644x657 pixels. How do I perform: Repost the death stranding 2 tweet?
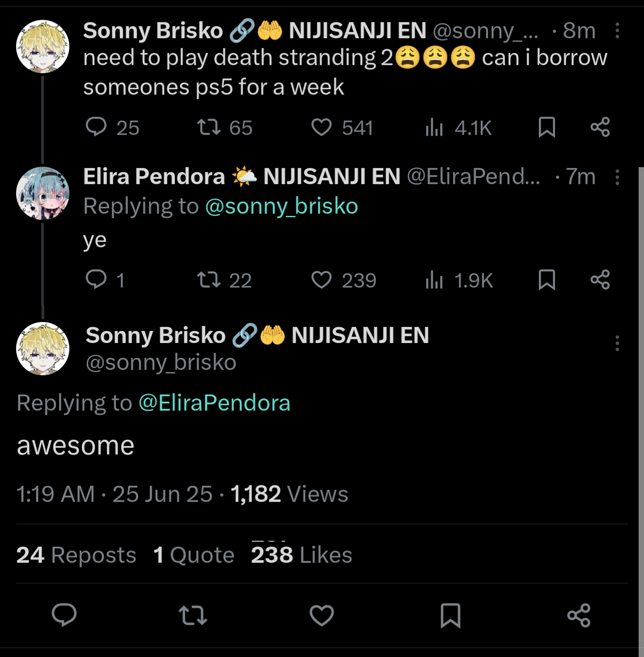(209, 127)
